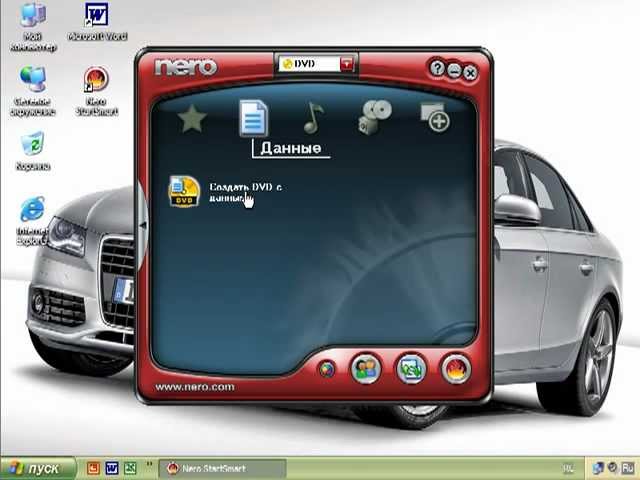
Task: Open Network Neighborhood desktop icon
Action: [x=33, y=91]
